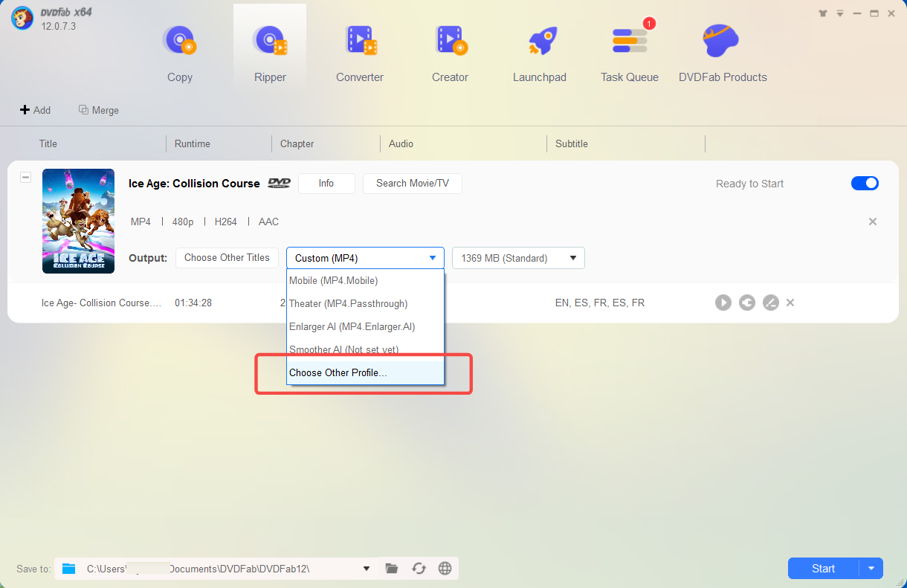Click the play preview icon in title row
The height and width of the screenshot is (588, 907).
tap(723, 303)
